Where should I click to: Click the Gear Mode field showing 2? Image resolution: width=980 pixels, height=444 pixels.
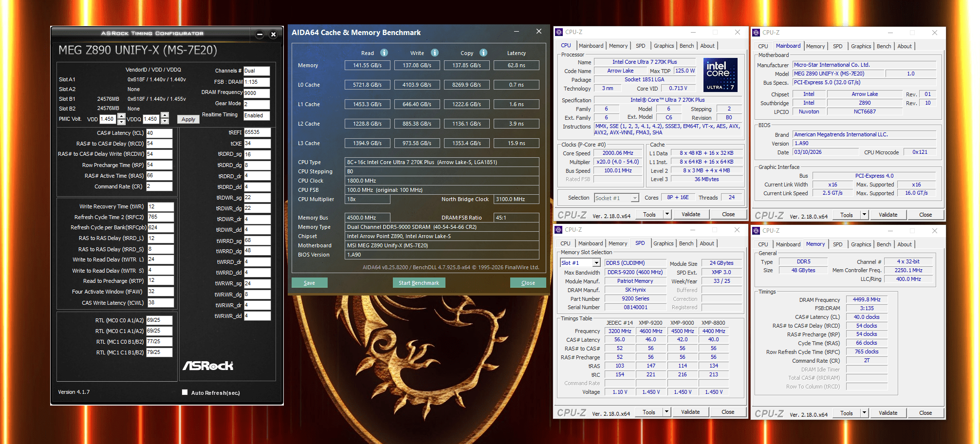click(x=257, y=104)
